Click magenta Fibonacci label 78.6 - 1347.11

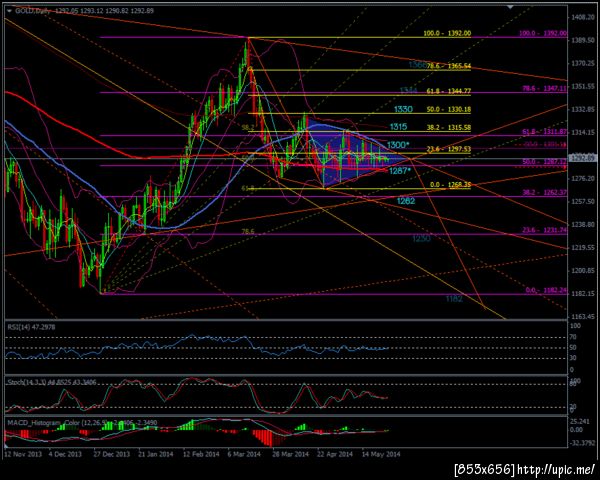545,88
